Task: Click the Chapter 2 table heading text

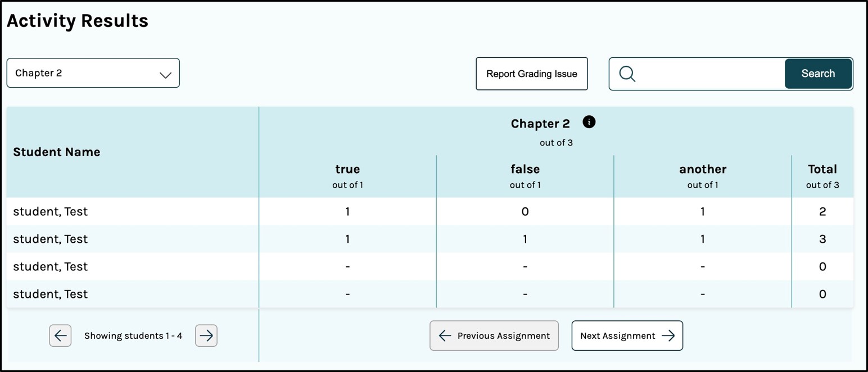Action: (540, 124)
